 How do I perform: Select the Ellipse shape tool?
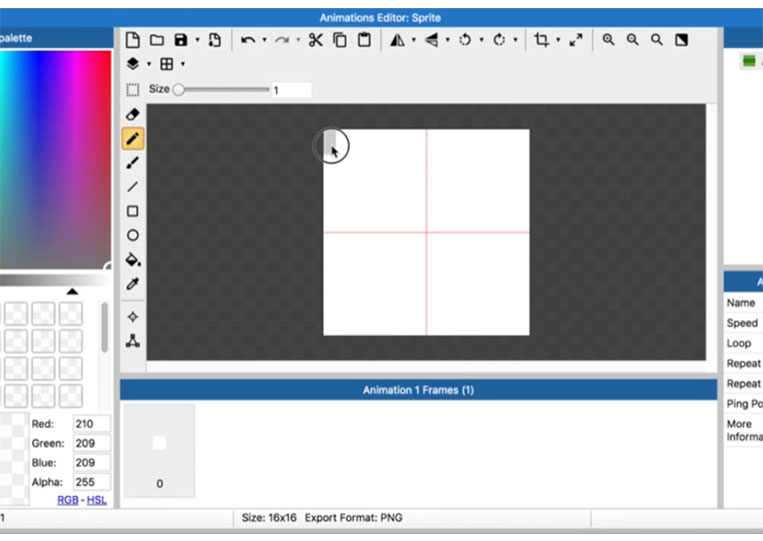click(132, 235)
